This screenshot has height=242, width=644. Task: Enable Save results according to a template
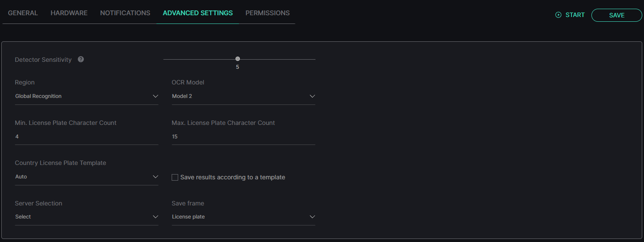click(x=175, y=177)
